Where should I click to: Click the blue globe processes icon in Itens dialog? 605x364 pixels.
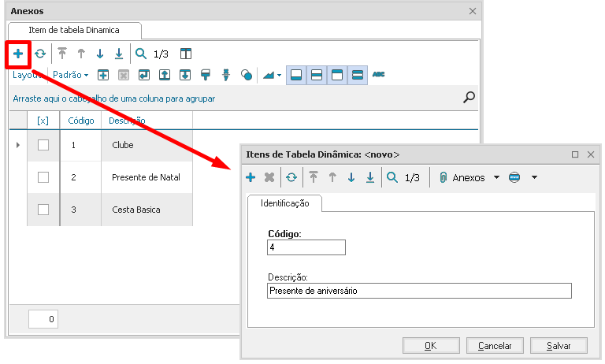pyautogui.click(x=514, y=177)
